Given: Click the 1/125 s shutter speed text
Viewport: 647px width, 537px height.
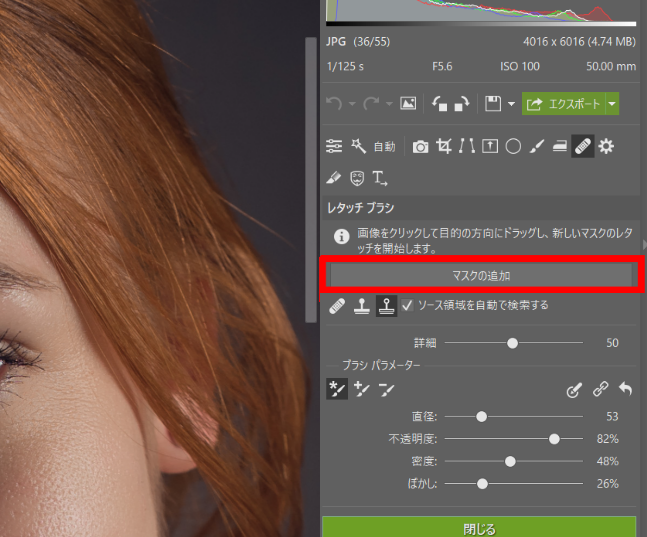Looking at the screenshot, I should (x=345, y=66).
